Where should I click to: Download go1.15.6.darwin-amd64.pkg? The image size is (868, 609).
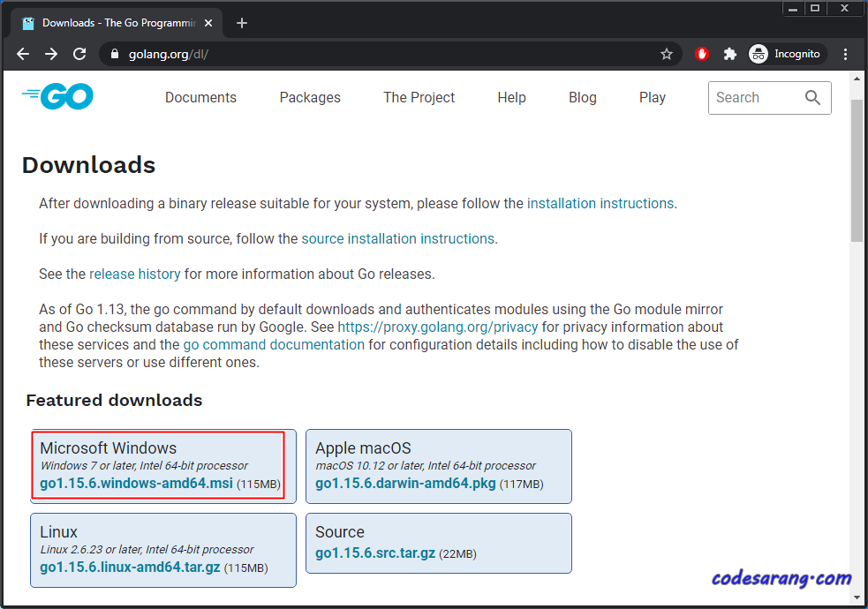point(405,483)
